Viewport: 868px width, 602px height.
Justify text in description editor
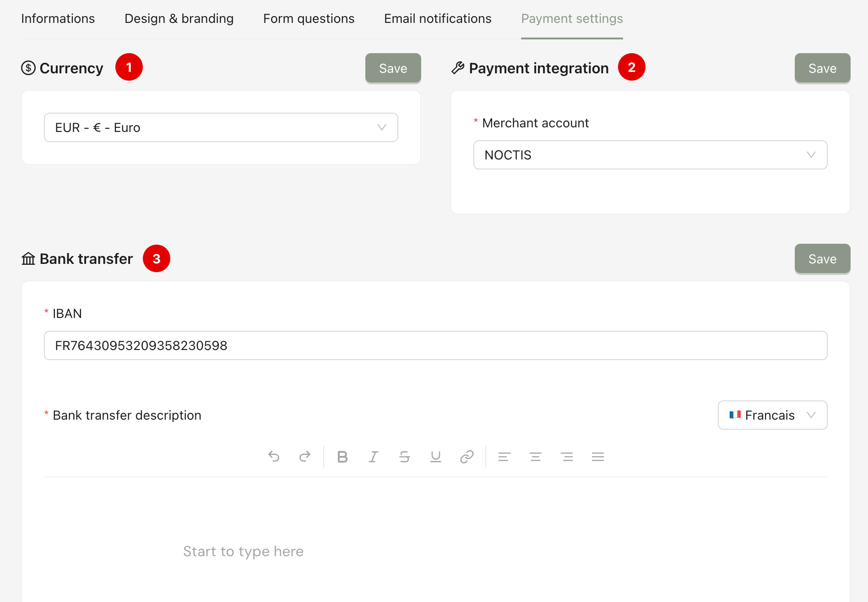(598, 457)
